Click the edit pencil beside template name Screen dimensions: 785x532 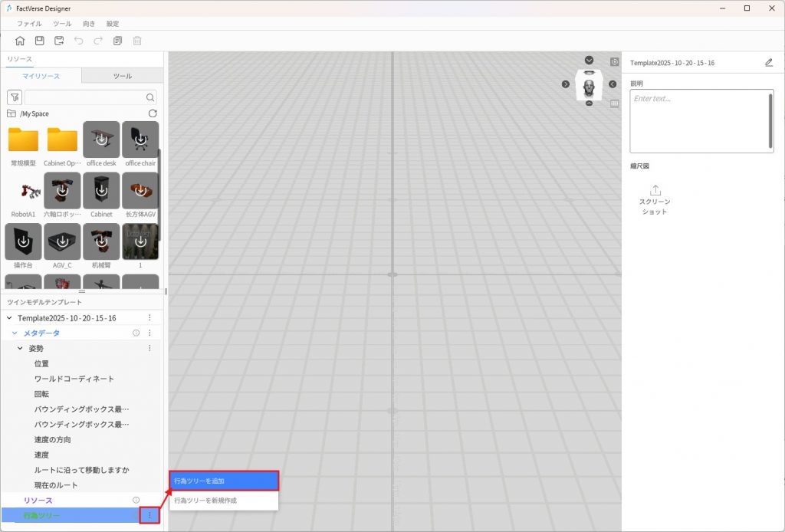769,63
